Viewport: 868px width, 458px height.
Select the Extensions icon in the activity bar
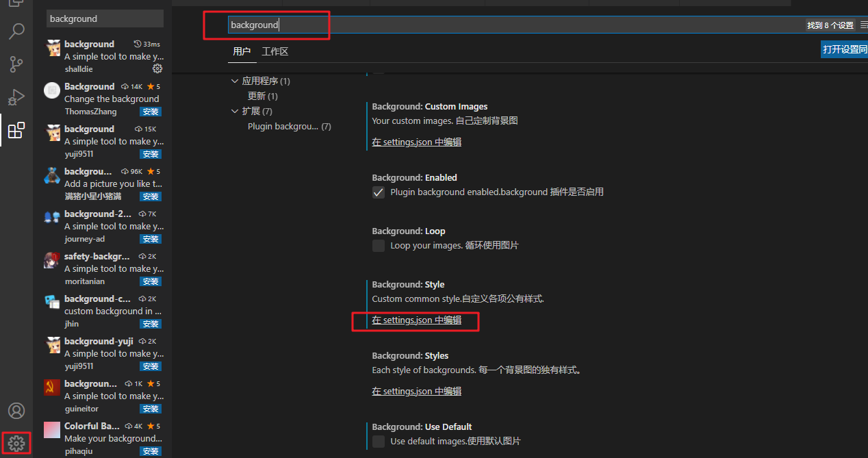(x=16, y=130)
